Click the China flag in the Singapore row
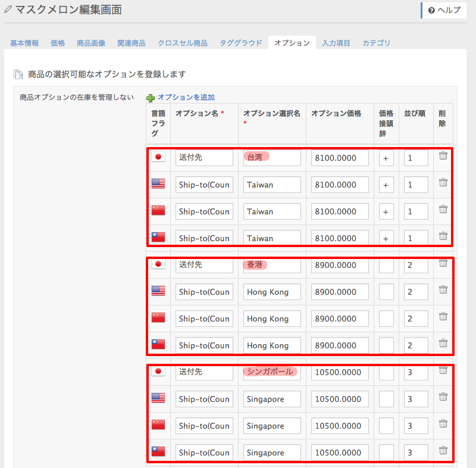This screenshot has width=476, height=468. [158, 425]
